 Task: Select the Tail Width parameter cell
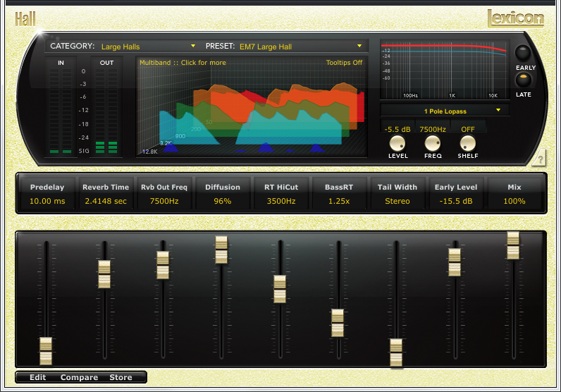pyautogui.click(x=397, y=194)
